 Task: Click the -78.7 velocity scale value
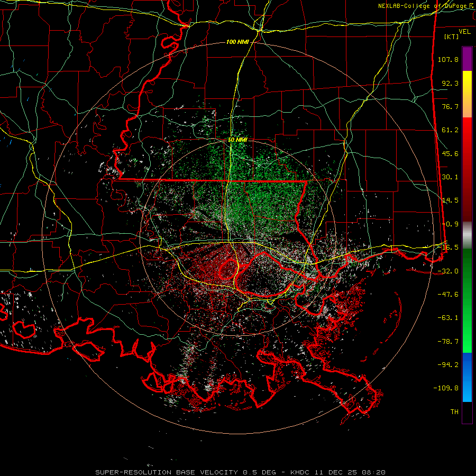pyautogui.click(x=448, y=342)
